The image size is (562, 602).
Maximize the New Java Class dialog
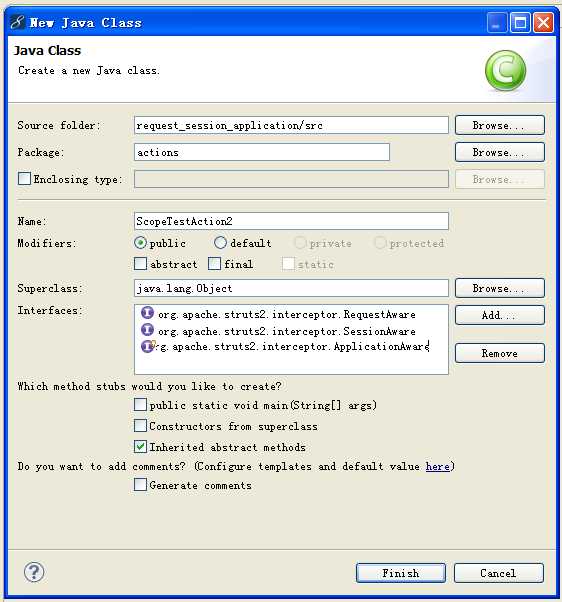(520, 23)
